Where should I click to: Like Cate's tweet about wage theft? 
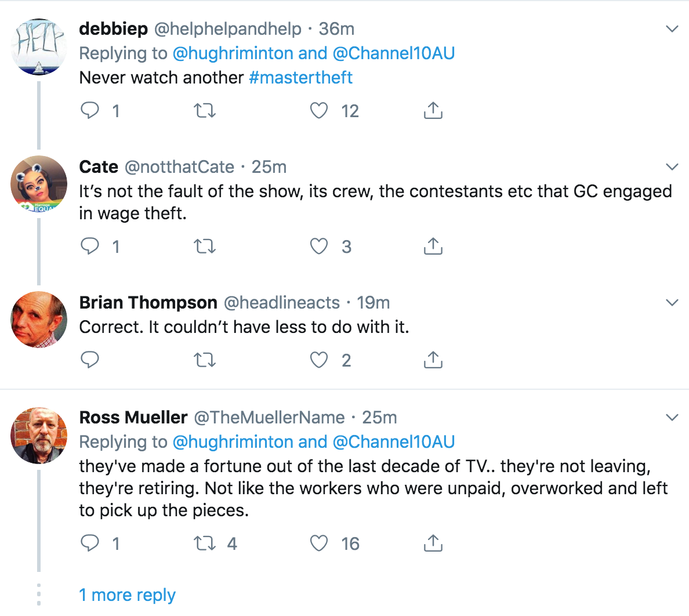coord(319,247)
